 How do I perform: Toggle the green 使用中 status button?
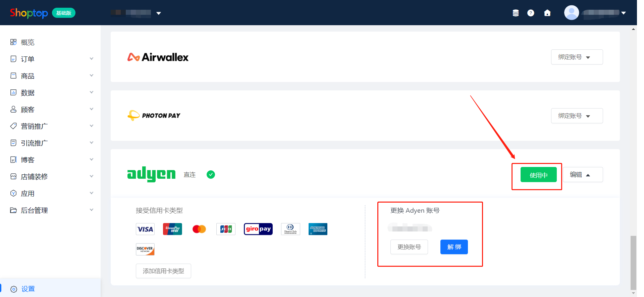point(538,175)
